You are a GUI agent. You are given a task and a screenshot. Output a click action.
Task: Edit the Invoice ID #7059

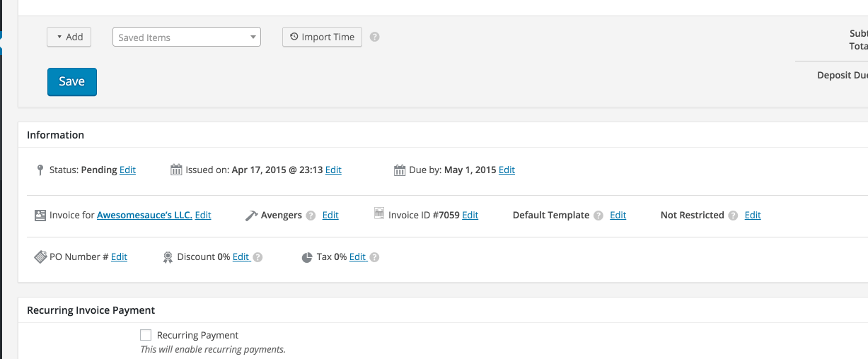click(470, 215)
